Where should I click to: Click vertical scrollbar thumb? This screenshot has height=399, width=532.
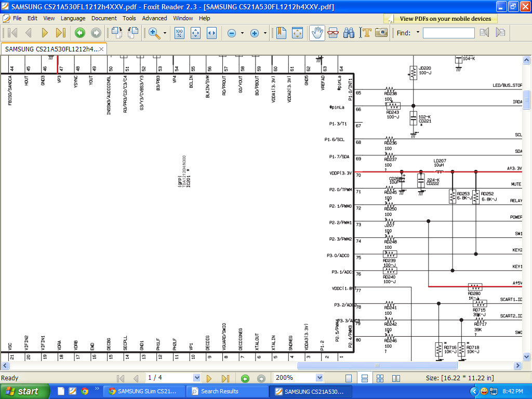(x=526, y=100)
